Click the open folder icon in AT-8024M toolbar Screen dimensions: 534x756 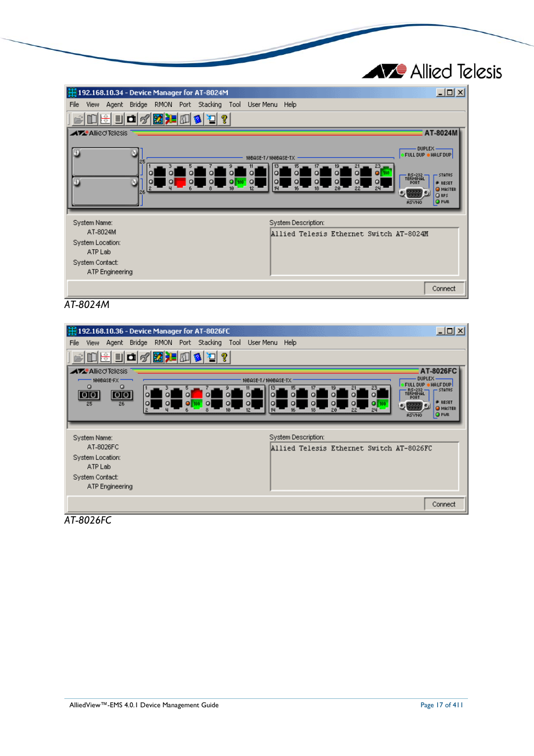78,119
